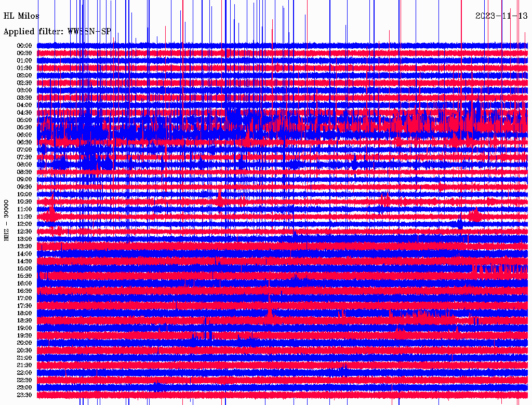The width and height of the screenshot is (532, 405).
Task: Select the 19:00 time label
Action: pos(24,328)
